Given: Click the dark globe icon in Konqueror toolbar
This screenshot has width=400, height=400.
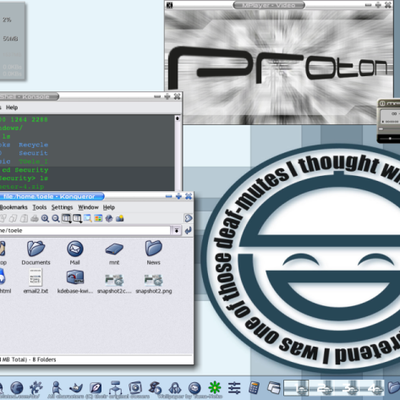Looking at the screenshot, I should click(109, 219).
